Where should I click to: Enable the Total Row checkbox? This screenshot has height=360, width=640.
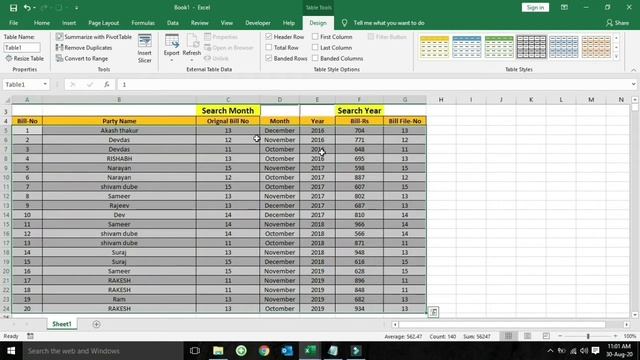tap(269, 47)
